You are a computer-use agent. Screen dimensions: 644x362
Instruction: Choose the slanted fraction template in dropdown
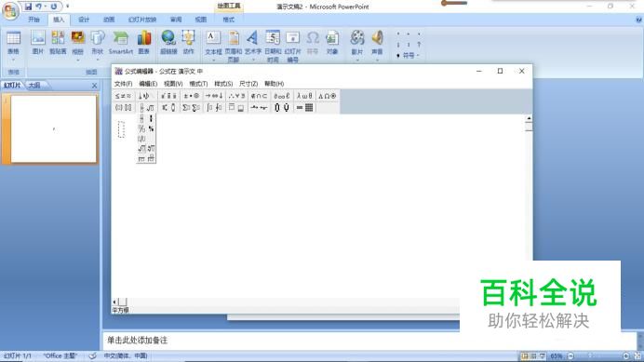click(141, 128)
